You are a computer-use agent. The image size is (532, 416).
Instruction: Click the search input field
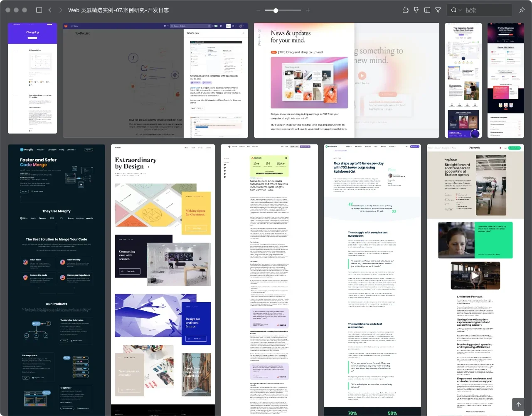(x=486, y=10)
